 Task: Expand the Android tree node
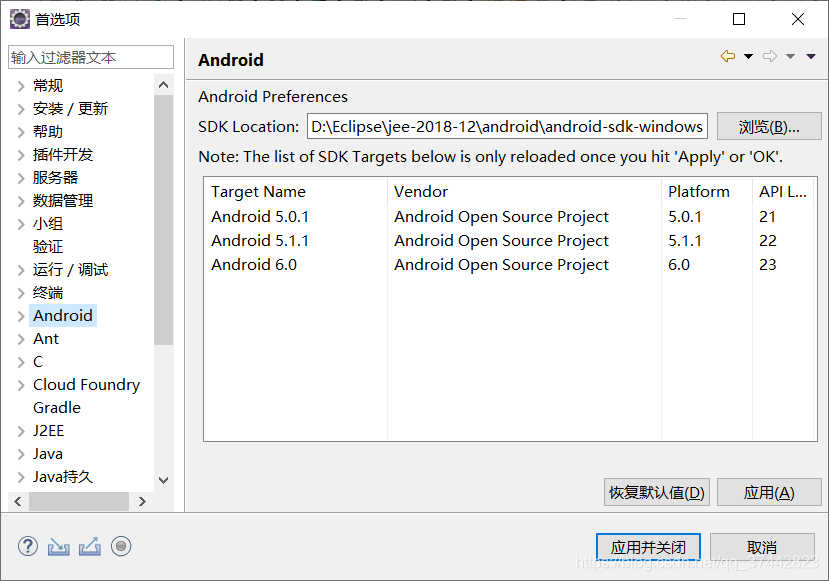pyautogui.click(x=21, y=316)
